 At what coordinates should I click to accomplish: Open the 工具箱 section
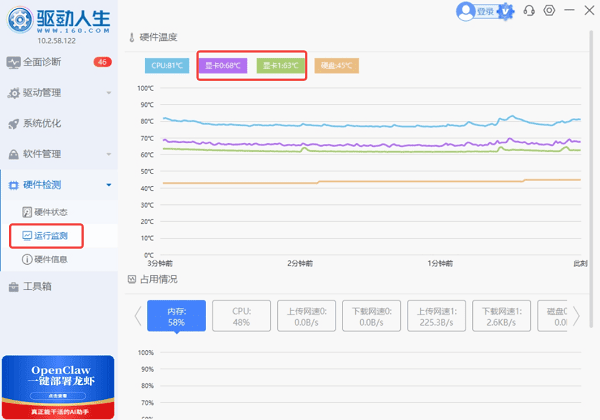[x=59, y=286]
